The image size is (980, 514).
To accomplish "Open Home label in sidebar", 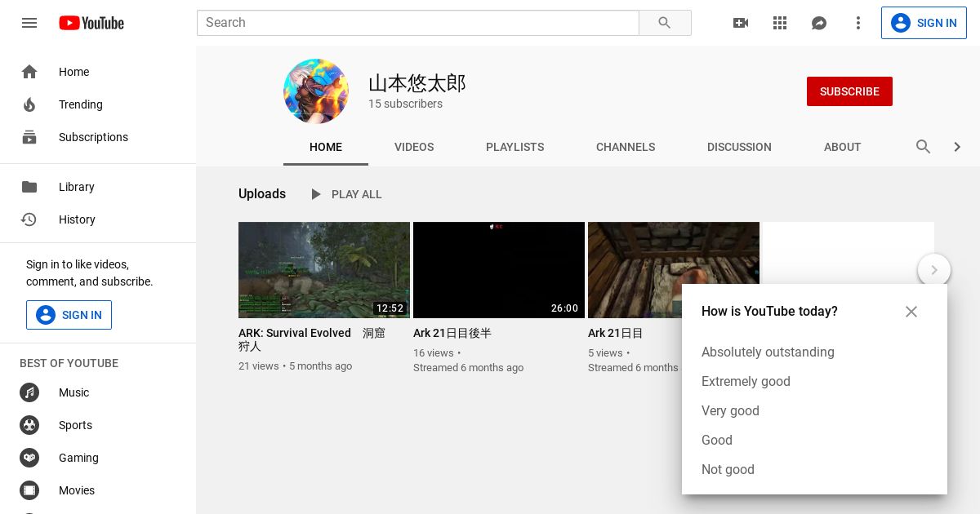I will point(73,72).
